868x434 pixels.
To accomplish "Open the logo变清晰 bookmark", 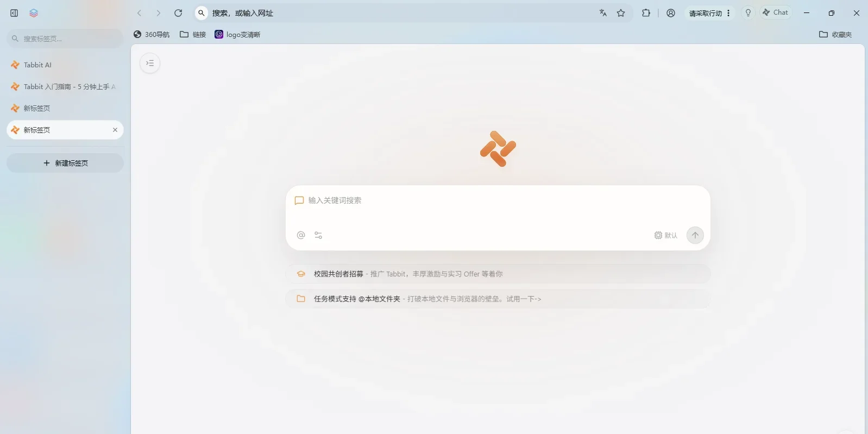I will 237,34.
